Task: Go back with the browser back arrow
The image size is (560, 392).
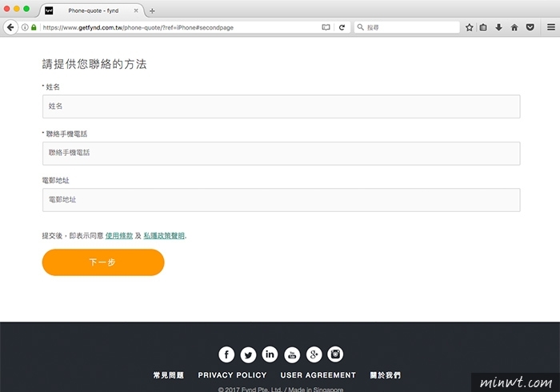Action: pyautogui.click(x=10, y=27)
